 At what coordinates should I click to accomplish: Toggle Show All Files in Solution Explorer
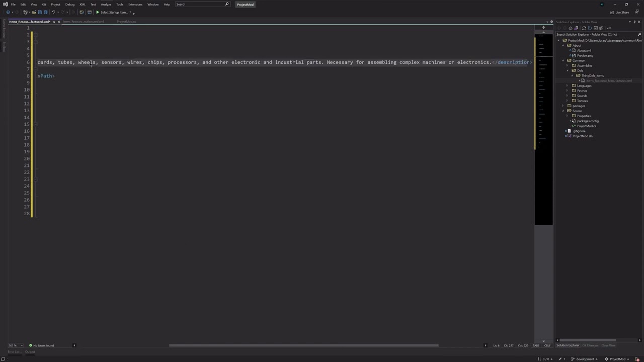point(601,28)
